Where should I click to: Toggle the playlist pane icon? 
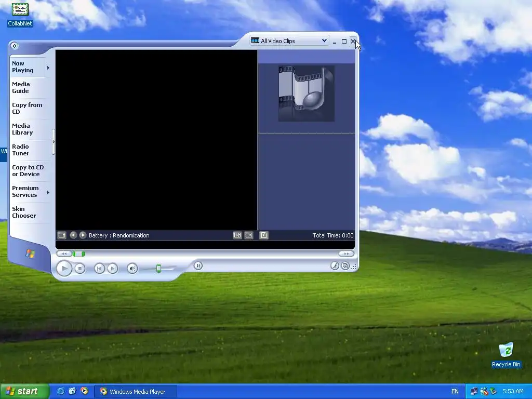click(x=263, y=235)
